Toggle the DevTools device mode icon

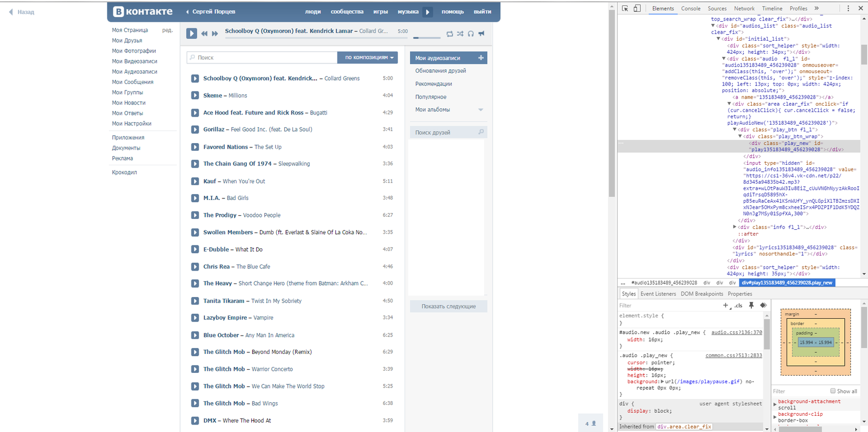[637, 8]
